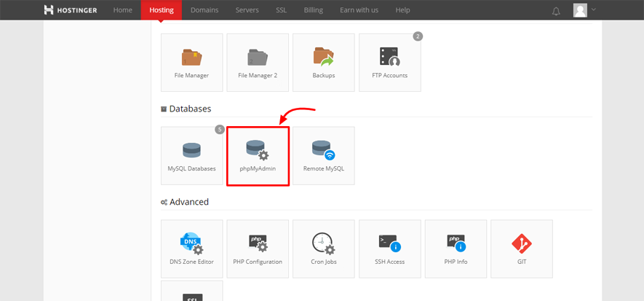Click the MySQL Databases count badge 5
Screen dimensions: 644x301
[220, 130]
